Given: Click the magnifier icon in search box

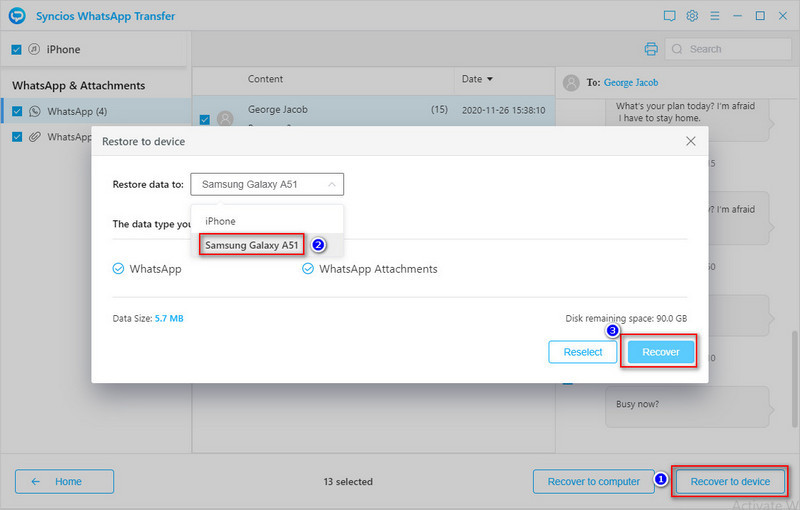Looking at the screenshot, I should coord(677,49).
